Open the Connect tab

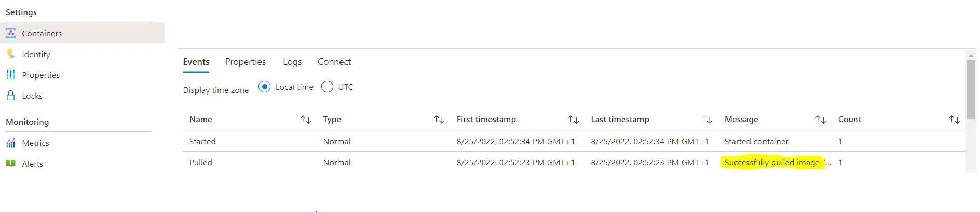[x=334, y=62]
